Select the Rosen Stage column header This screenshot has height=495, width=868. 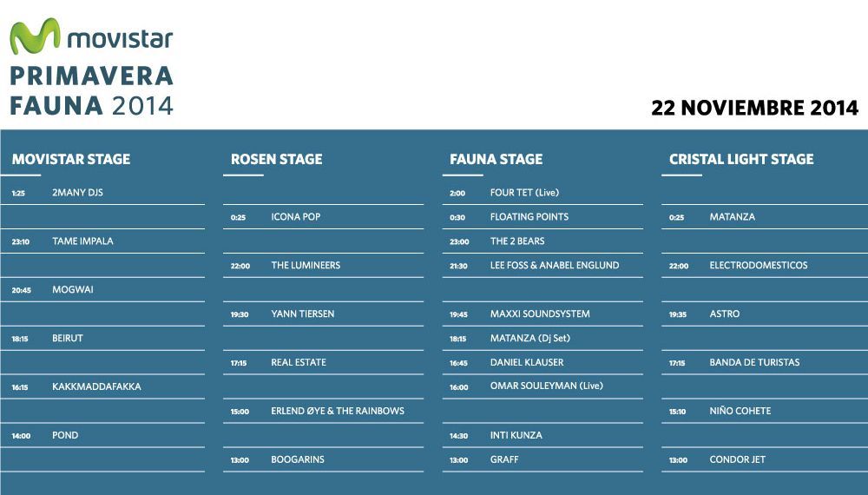(x=276, y=159)
